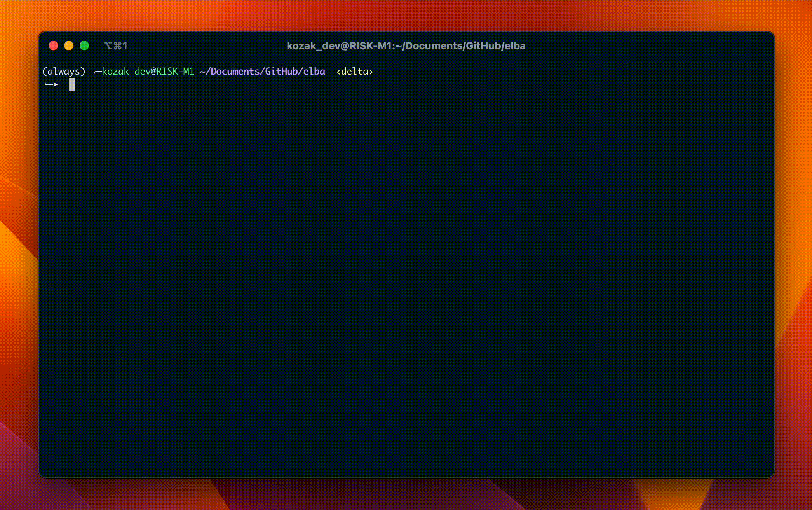Click the terminal window title text
The image size is (812, 510).
(x=406, y=46)
